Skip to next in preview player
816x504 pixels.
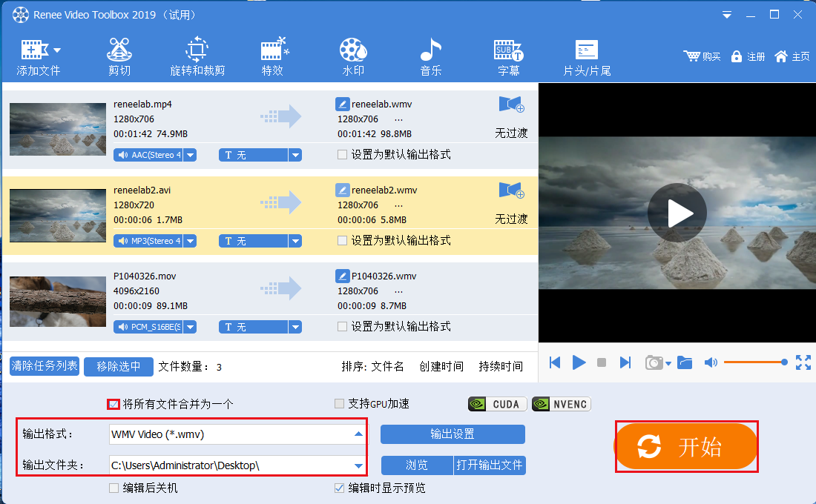625,362
